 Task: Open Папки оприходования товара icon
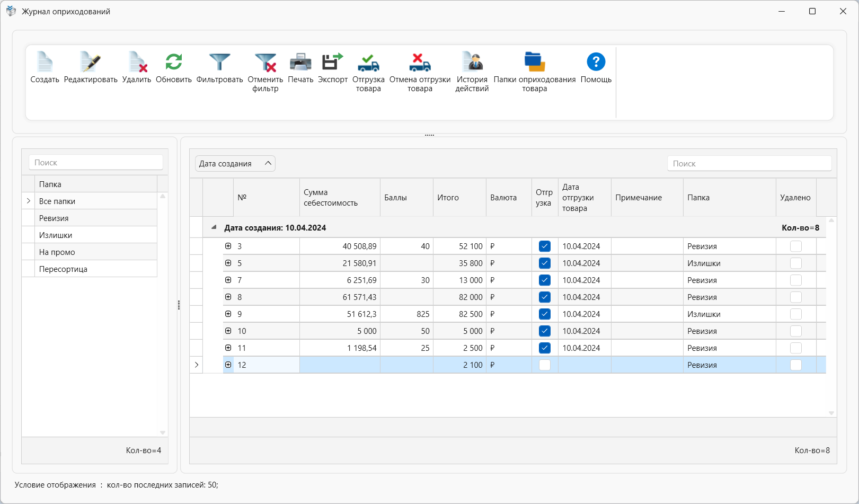[x=535, y=62]
